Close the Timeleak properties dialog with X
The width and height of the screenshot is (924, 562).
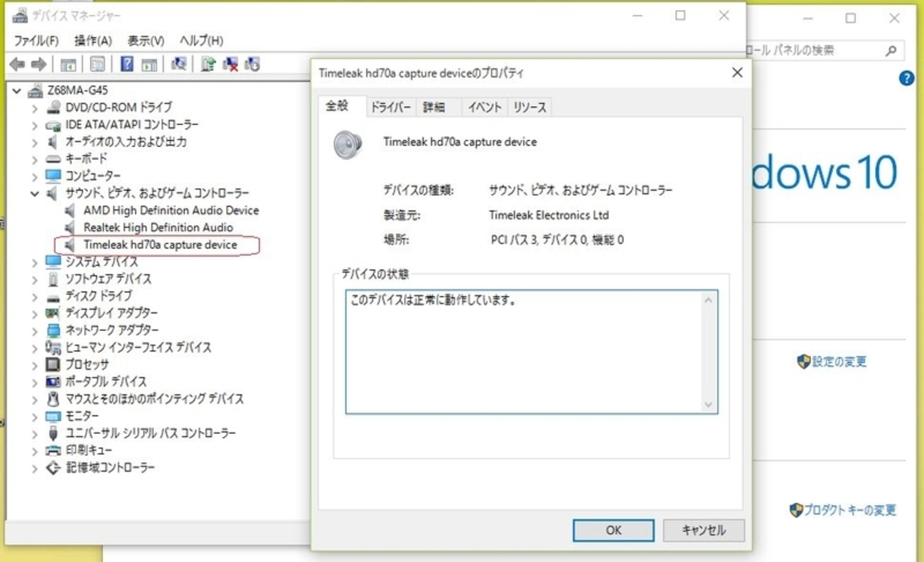[x=737, y=73]
